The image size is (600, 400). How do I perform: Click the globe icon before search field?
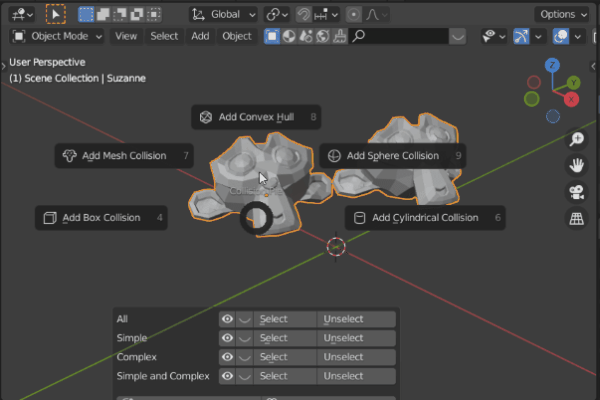point(323,36)
